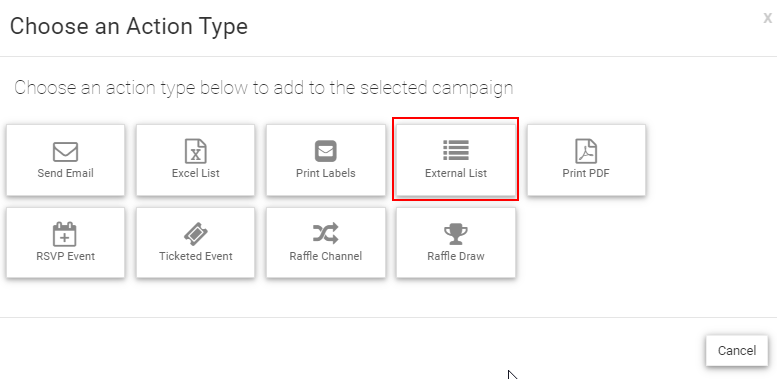Click the envelope icon for Send Email
The width and height of the screenshot is (777, 379).
pos(65,152)
